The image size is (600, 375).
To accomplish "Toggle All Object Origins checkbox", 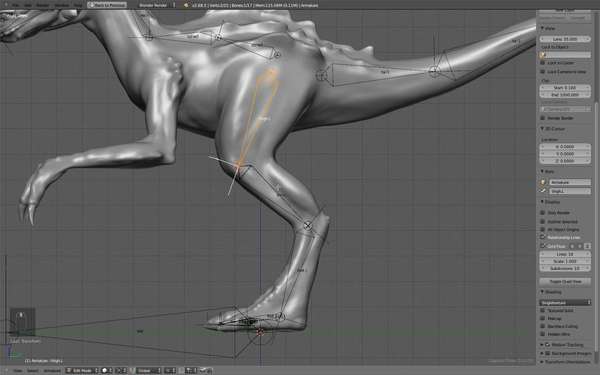I will [x=543, y=229].
